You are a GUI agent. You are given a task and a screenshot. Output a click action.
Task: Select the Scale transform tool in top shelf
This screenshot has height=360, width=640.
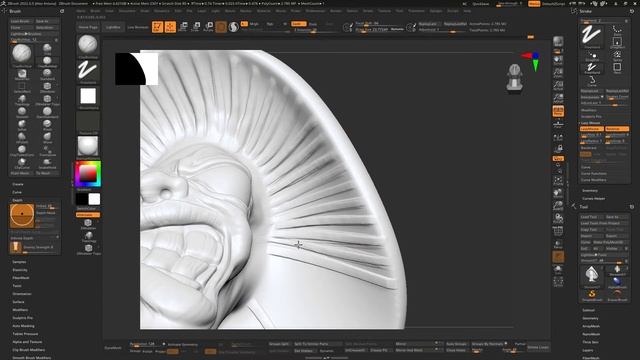[x=196, y=27]
